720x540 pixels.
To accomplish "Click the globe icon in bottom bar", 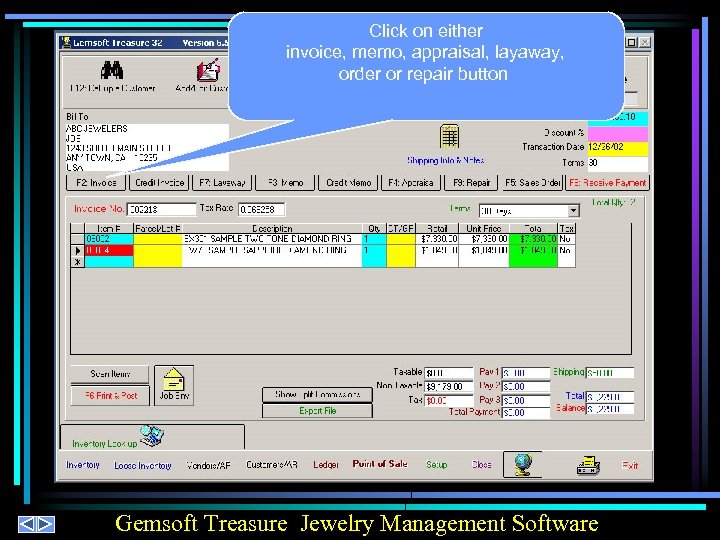I will pos(523,464).
